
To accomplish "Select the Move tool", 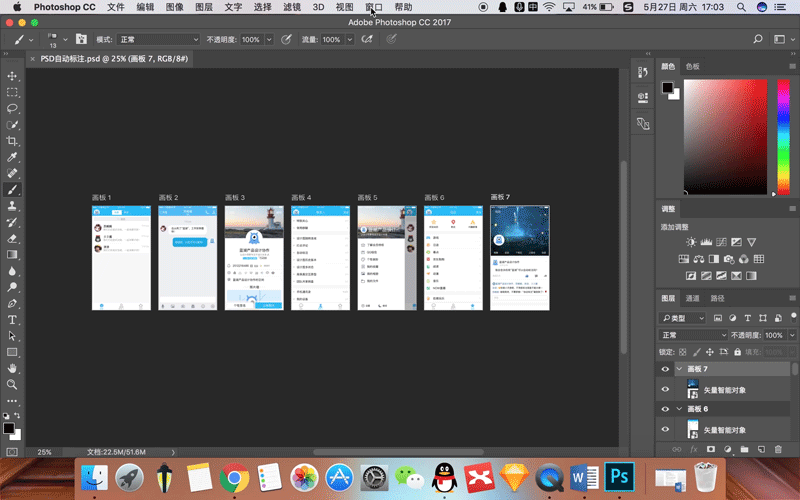I will click(12, 76).
